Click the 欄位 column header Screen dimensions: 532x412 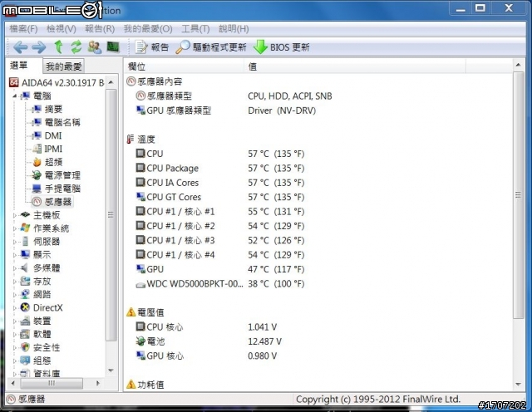(x=184, y=66)
